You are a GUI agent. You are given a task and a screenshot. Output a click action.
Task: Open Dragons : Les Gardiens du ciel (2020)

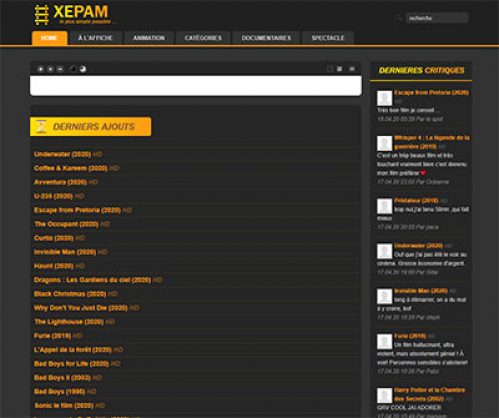[92, 280]
